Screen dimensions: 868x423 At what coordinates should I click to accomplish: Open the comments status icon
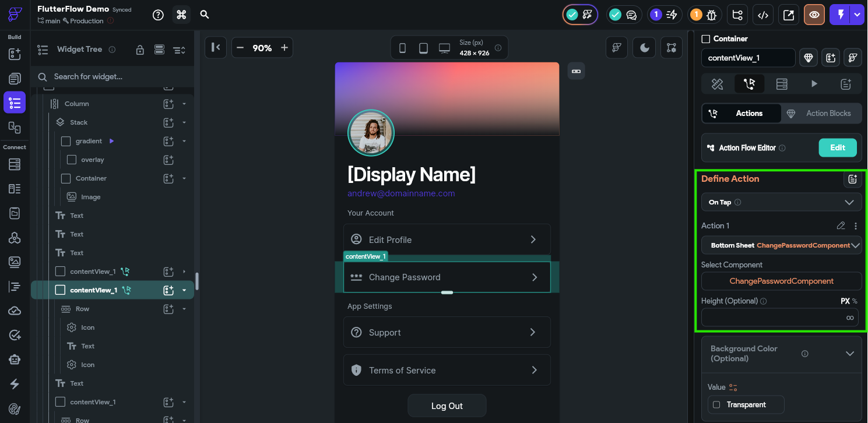(x=624, y=15)
